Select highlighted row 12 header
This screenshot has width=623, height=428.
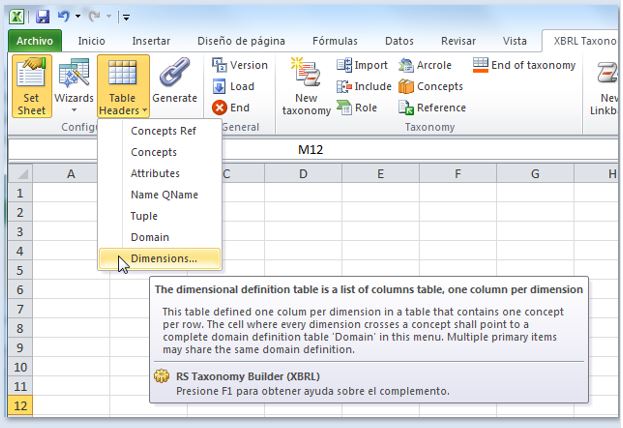click(x=20, y=406)
